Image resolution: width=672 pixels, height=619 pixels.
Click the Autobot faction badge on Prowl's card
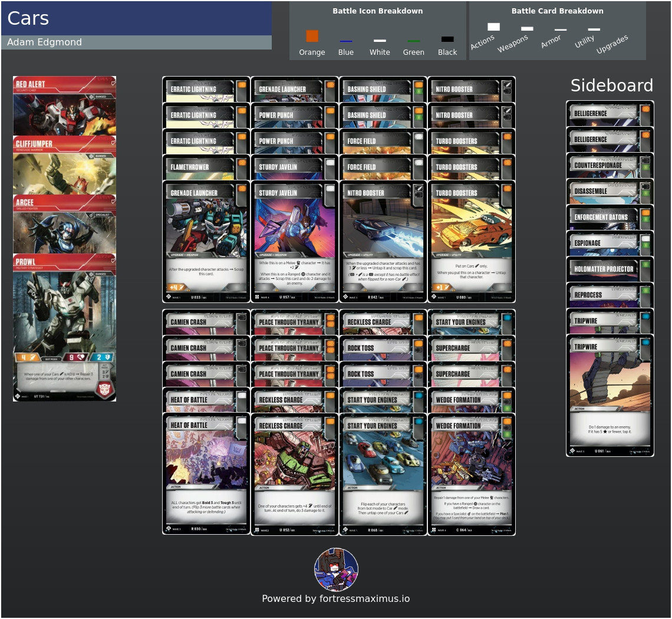click(104, 390)
